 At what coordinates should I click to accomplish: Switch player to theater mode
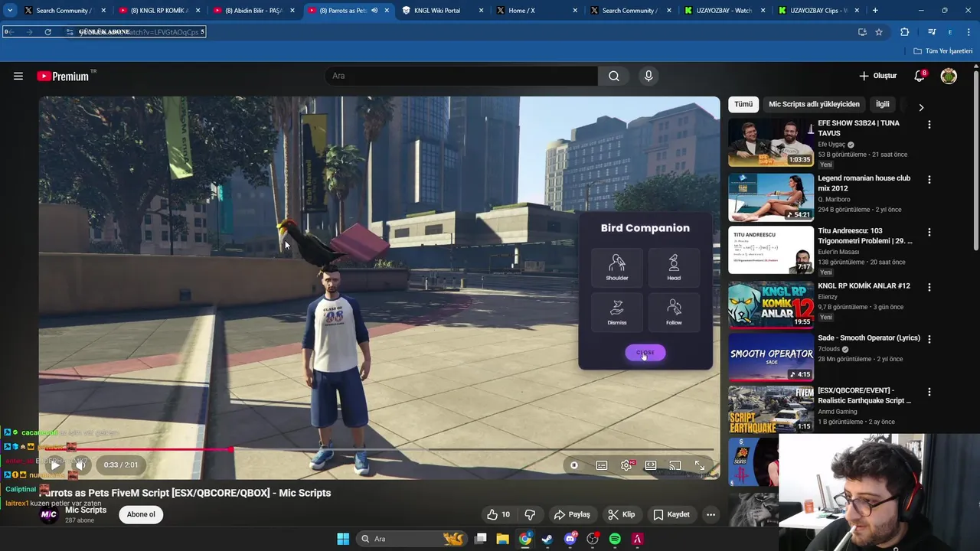click(x=651, y=465)
